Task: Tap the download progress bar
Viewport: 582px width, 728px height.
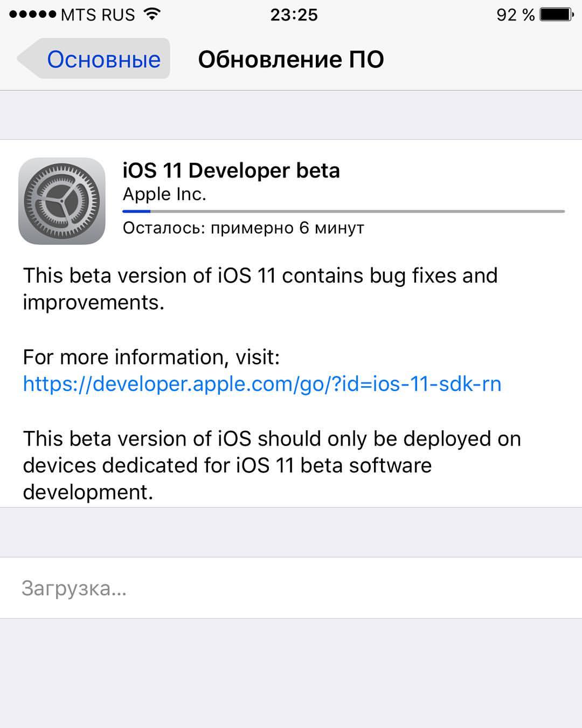Action: tap(343, 211)
